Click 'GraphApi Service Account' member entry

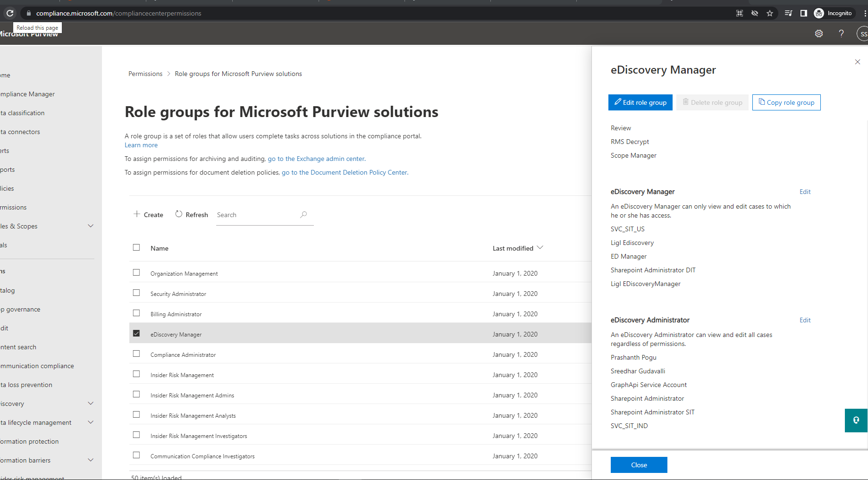649,385
